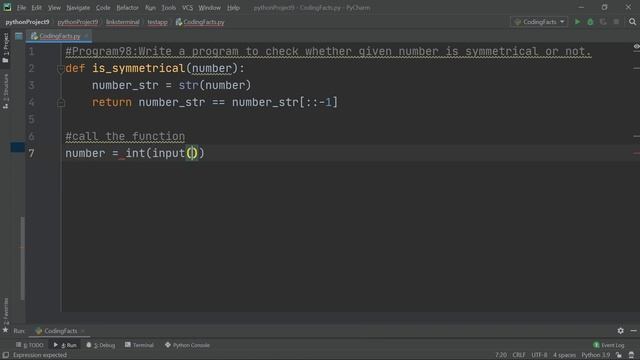Close the CodingFacts run tab

[83, 331]
